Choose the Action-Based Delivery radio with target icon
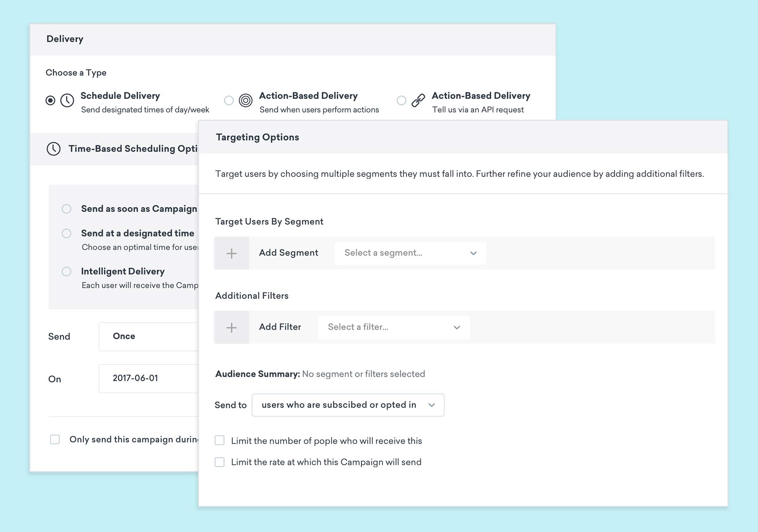This screenshot has width=758, height=532. [x=229, y=101]
